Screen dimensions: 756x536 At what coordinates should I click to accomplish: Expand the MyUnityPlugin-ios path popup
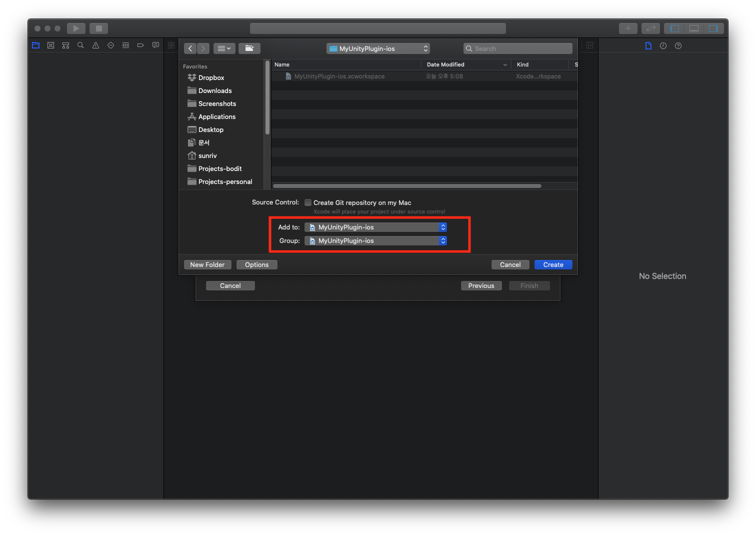point(378,48)
